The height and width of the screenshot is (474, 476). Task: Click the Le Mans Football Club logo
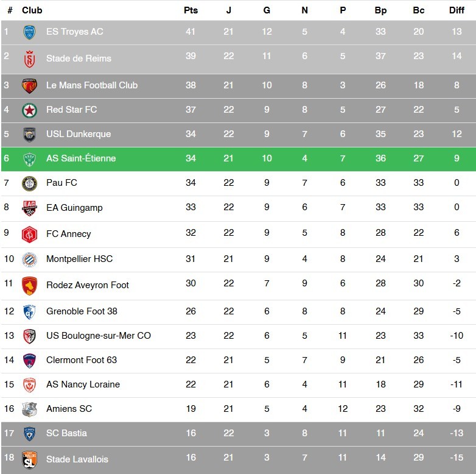[29, 86]
